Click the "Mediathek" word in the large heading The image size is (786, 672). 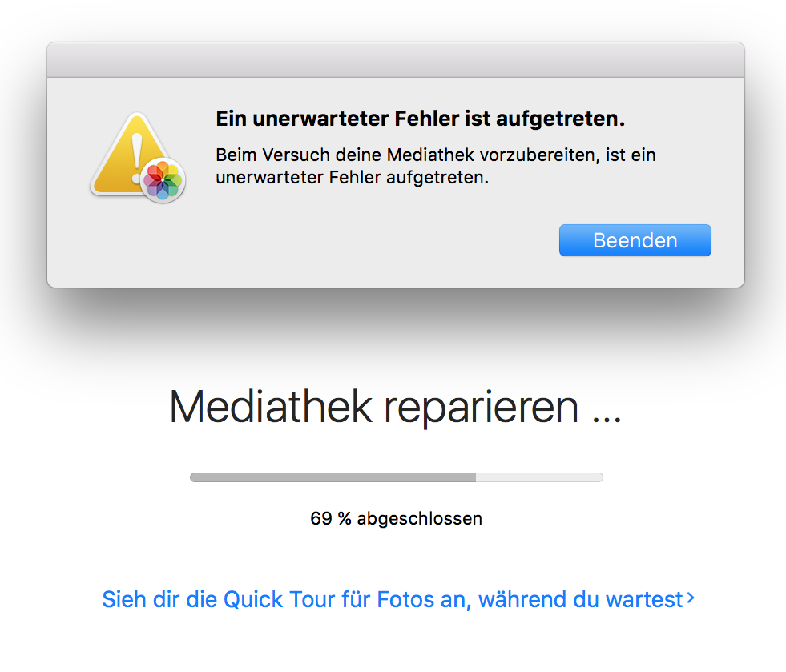271,408
